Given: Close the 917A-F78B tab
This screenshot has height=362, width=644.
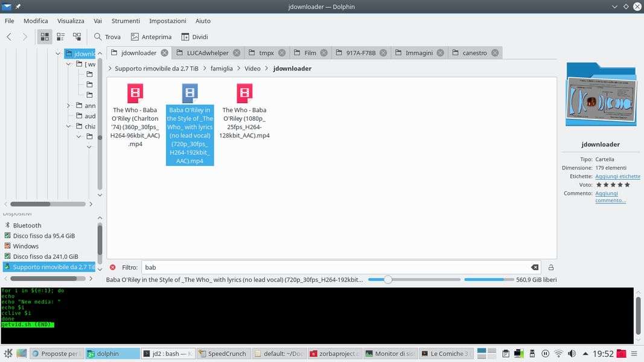Looking at the screenshot, I should coord(383,53).
